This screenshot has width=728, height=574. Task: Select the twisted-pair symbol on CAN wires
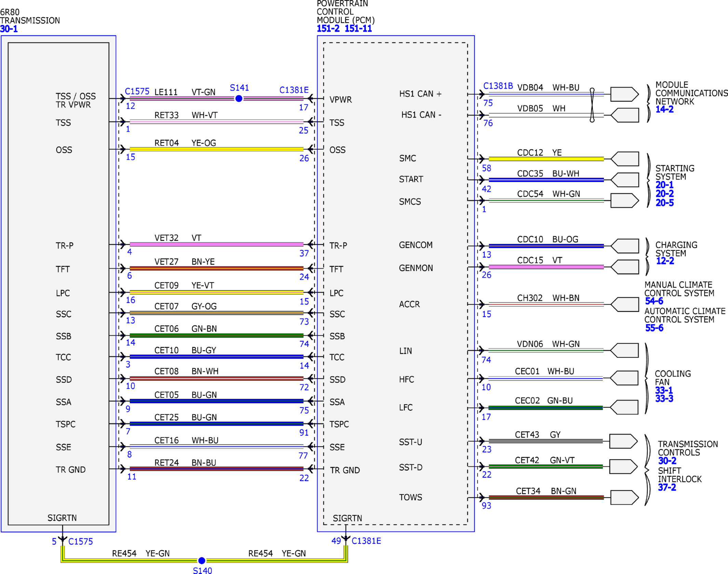592,105
